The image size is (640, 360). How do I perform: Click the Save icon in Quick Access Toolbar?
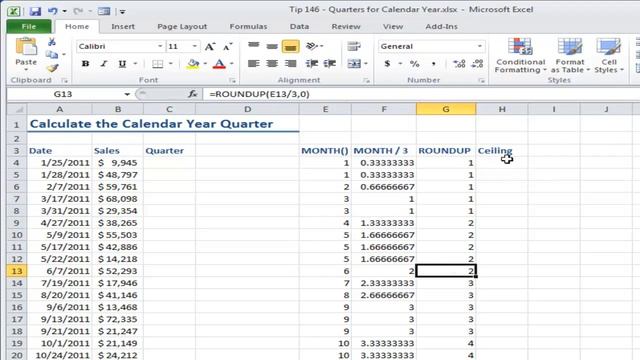point(35,11)
